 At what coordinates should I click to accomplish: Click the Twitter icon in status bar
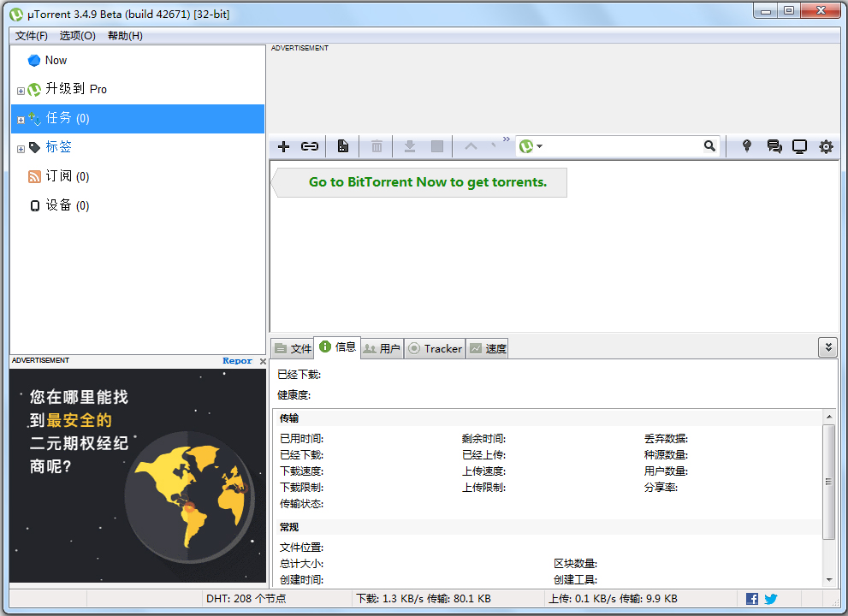tap(770, 598)
